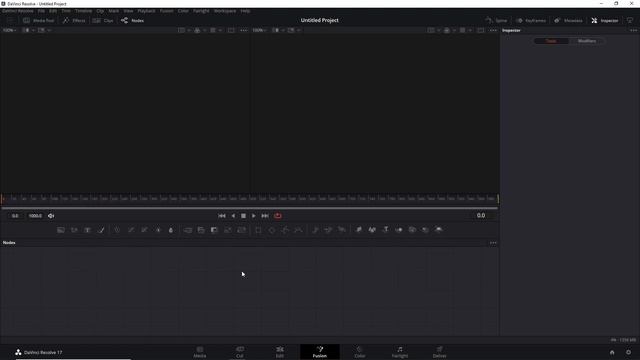Add a pRender particle node
The height and width of the screenshot is (360, 640).
click(x=342, y=230)
